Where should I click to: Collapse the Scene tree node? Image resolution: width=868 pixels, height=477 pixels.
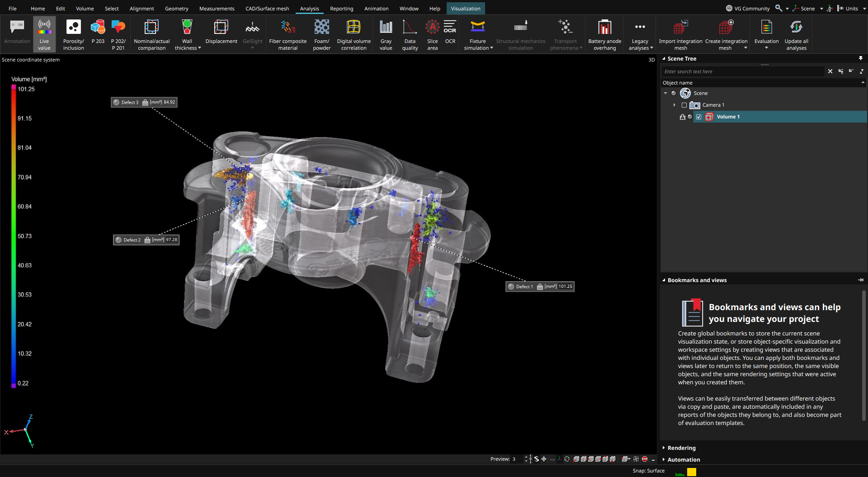665,93
